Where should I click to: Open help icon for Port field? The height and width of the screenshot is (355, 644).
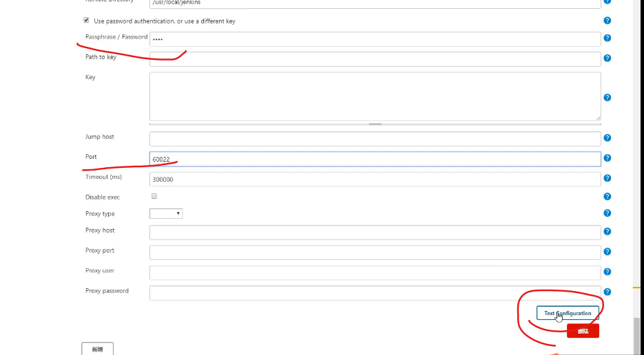pyautogui.click(x=607, y=158)
